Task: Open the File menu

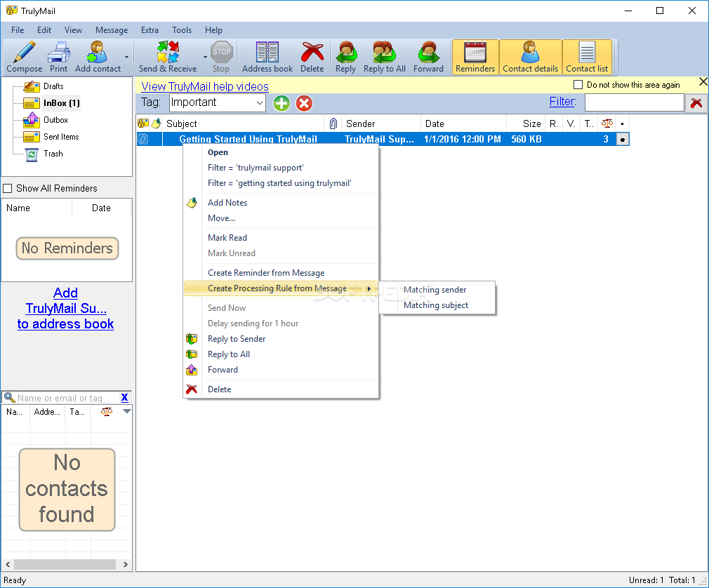Action: tap(18, 30)
